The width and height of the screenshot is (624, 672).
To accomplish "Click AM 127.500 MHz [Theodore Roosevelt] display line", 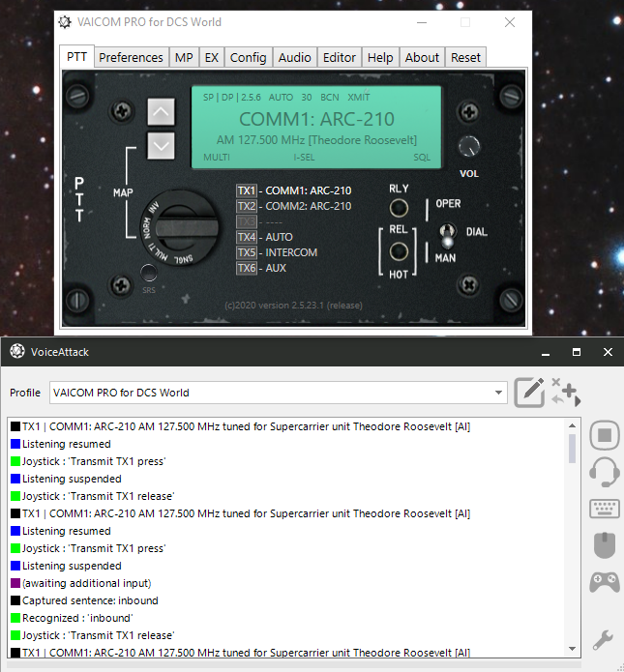I will point(316,140).
